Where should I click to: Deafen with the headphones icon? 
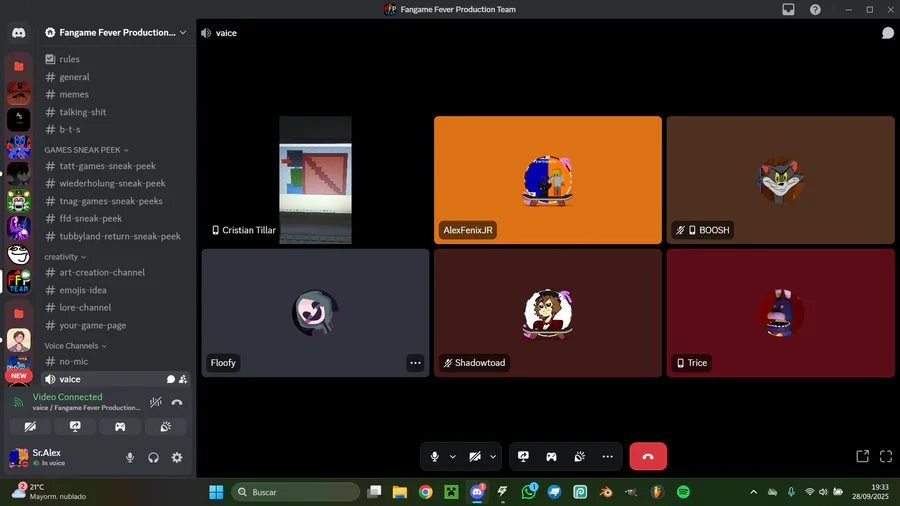pos(153,457)
